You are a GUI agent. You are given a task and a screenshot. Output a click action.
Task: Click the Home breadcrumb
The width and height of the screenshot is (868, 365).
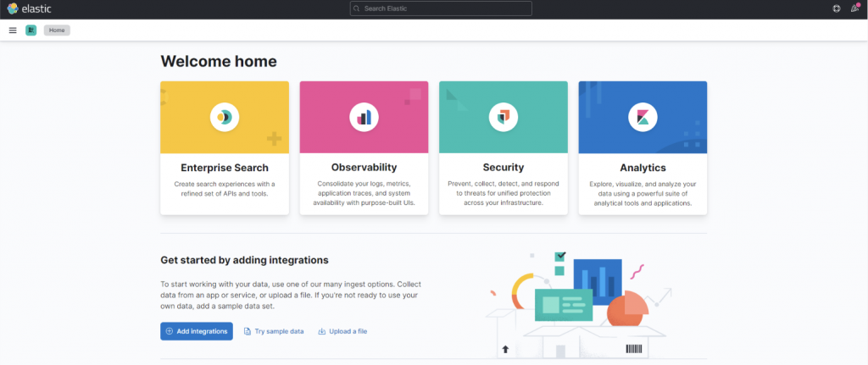click(57, 30)
